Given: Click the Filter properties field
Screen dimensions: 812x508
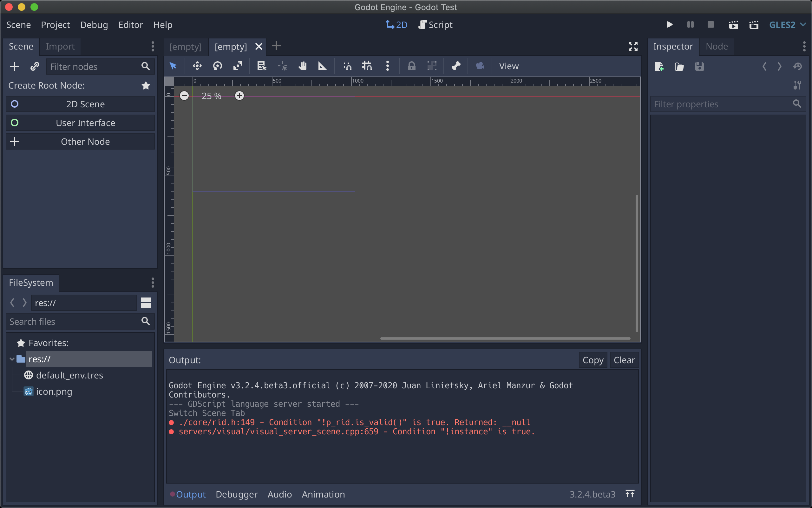Looking at the screenshot, I should coord(728,104).
